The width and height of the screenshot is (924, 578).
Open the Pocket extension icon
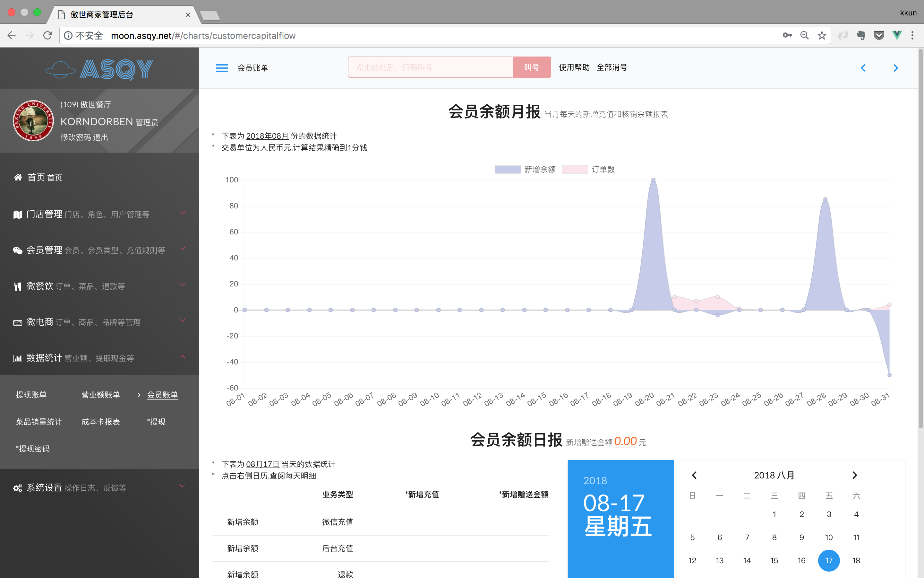(879, 36)
